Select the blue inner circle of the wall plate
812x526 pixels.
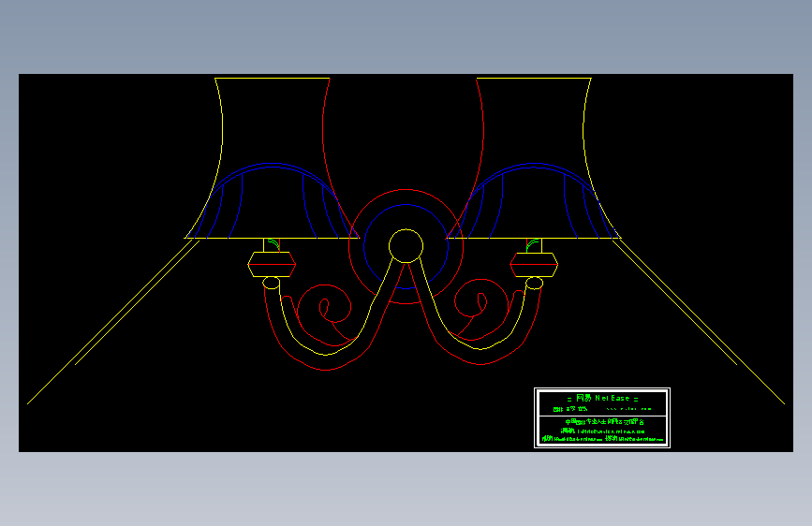pyautogui.click(x=406, y=246)
